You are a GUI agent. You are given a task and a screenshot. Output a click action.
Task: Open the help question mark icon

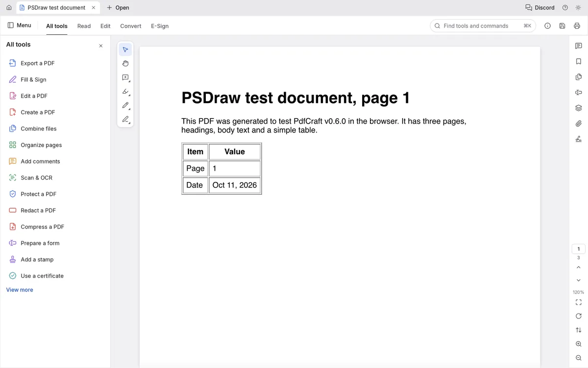565,8
